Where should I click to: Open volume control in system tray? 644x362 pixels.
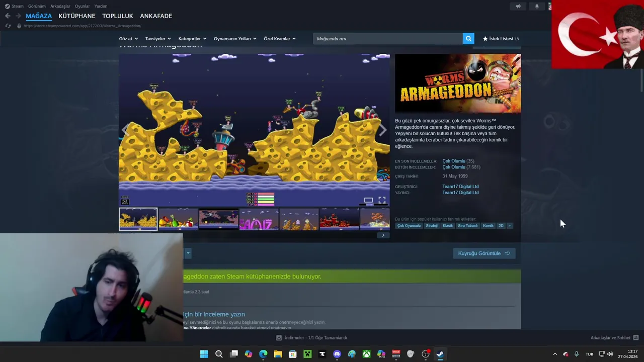(610, 354)
